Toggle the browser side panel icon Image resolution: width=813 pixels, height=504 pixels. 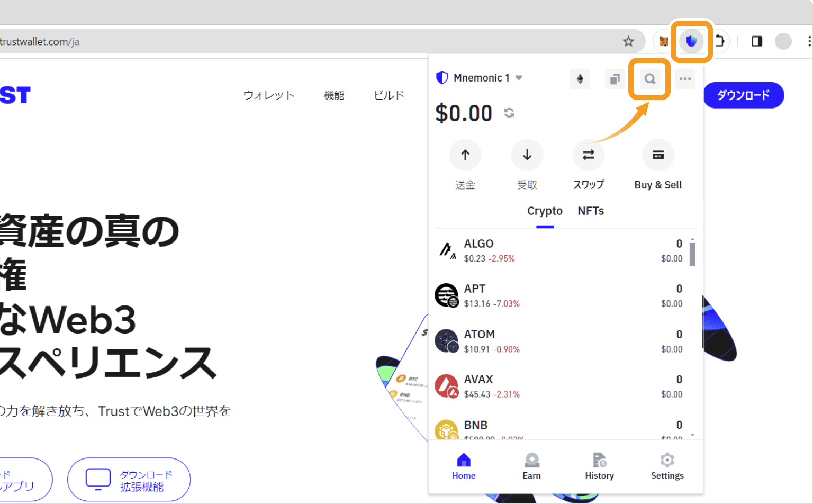pos(757,41)
